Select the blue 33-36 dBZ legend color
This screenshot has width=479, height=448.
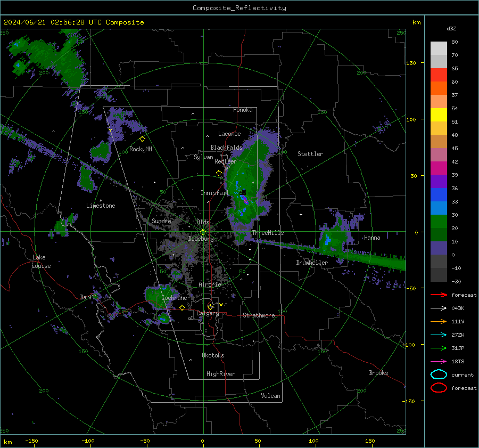(439, 194)
